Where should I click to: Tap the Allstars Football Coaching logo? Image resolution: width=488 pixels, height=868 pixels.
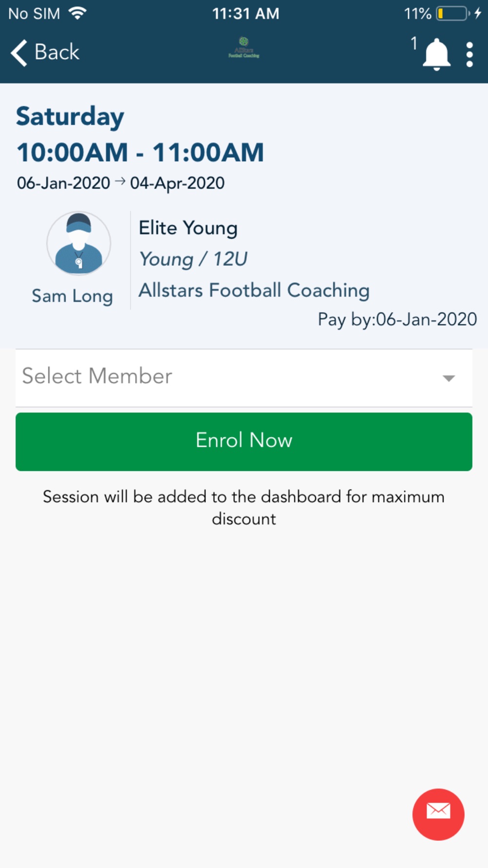(244, 48)
